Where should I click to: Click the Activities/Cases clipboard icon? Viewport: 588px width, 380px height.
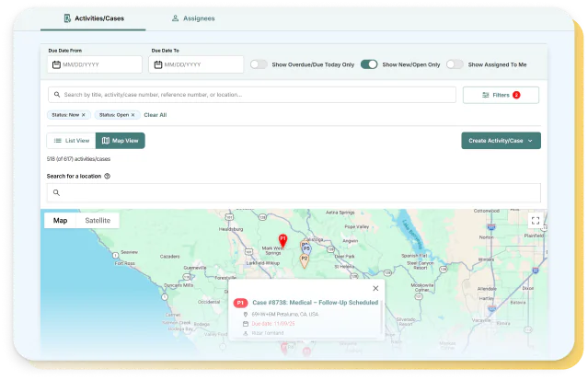click(67, 18)
